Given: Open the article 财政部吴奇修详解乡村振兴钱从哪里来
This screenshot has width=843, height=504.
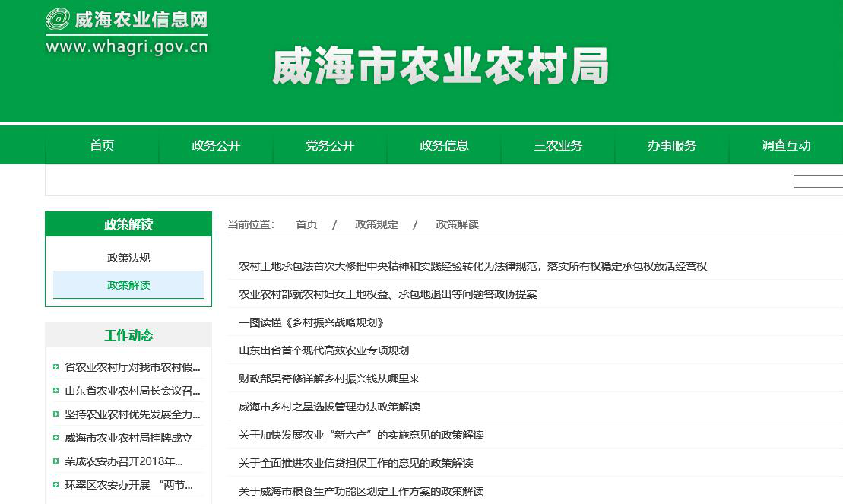Looking at the screenshot, I should [329, 379].
